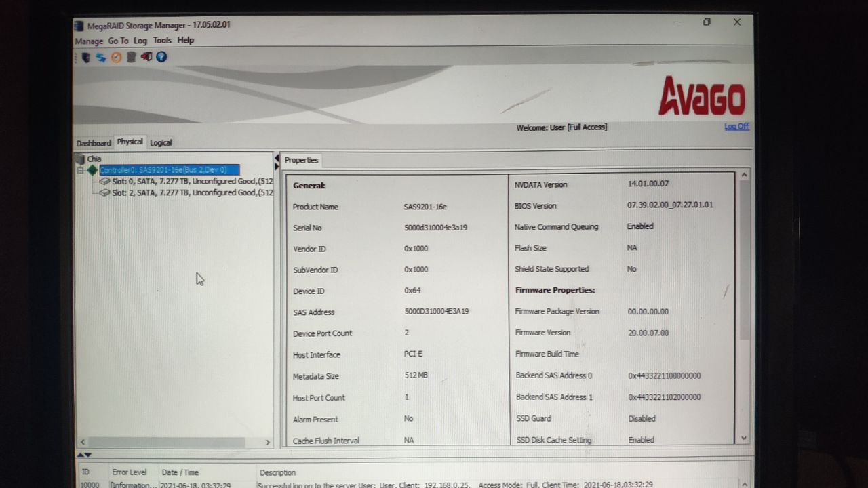Click the Firmware Package Version value 00.00.00.00
The height and width of the screenshot is (488, 868).
(x=648, y=312)
